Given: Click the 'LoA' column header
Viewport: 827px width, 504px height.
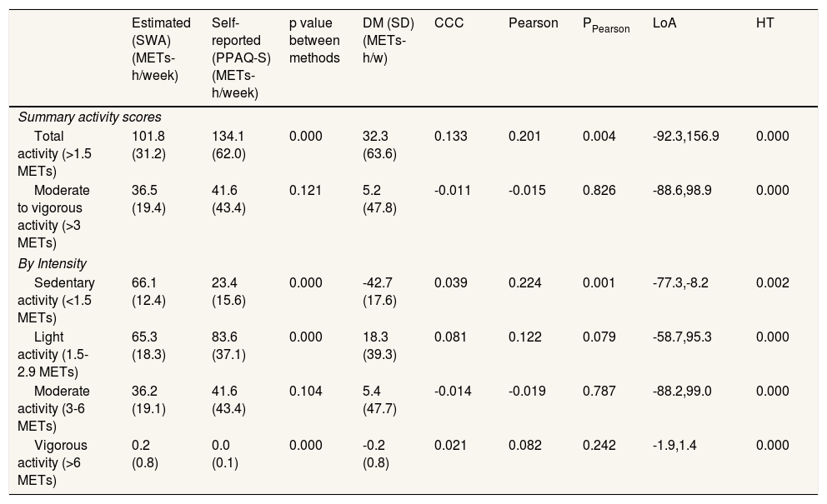Looking at the screenshot, I should (x=664, y=23).
